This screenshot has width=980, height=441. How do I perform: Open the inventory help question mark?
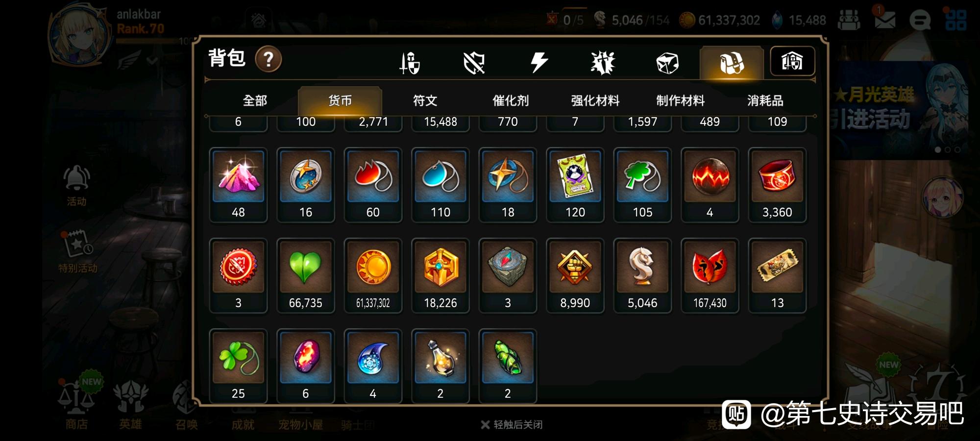(x=269, y=59)
